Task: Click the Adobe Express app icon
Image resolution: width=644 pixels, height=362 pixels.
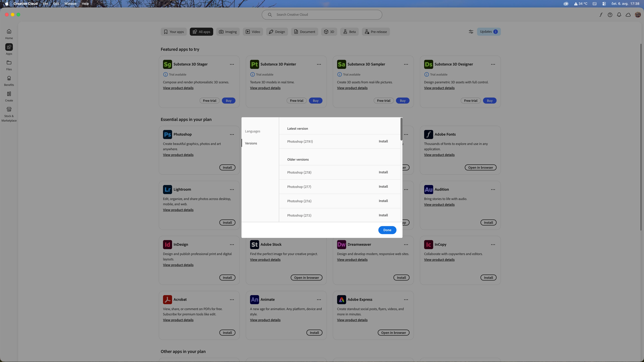Action: [x=341, y=300]
